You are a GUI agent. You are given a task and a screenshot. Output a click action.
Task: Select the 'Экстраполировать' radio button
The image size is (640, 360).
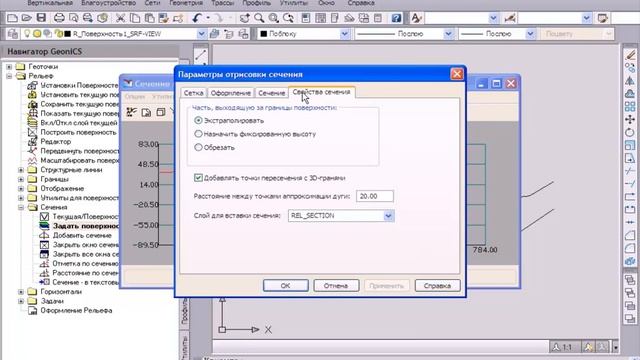point(198,120)
